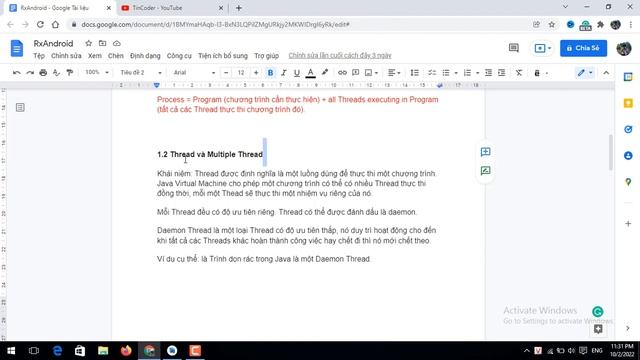Insert a checklist from toolbar
Screen dimensions: 640x360
click(432, 73)
